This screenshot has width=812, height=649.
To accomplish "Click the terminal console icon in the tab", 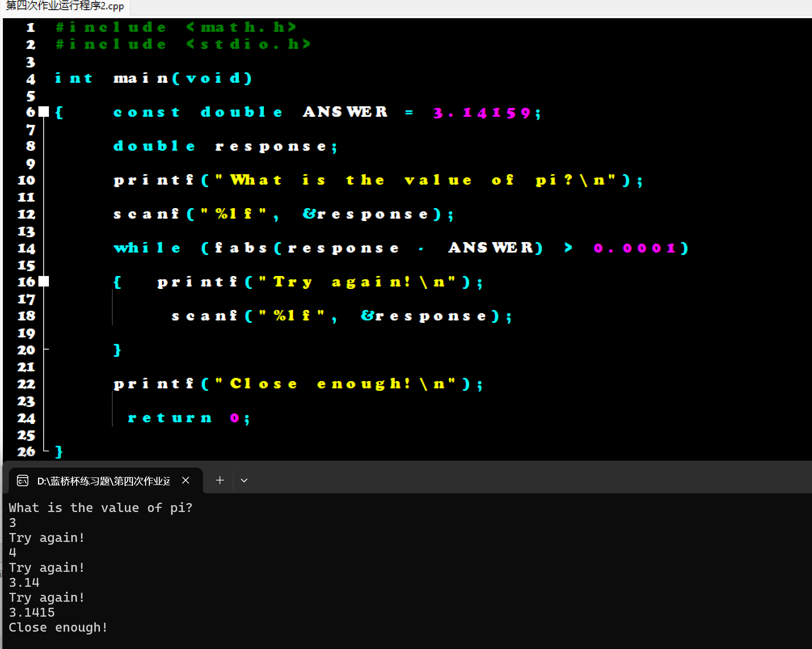I will point(23,480).
